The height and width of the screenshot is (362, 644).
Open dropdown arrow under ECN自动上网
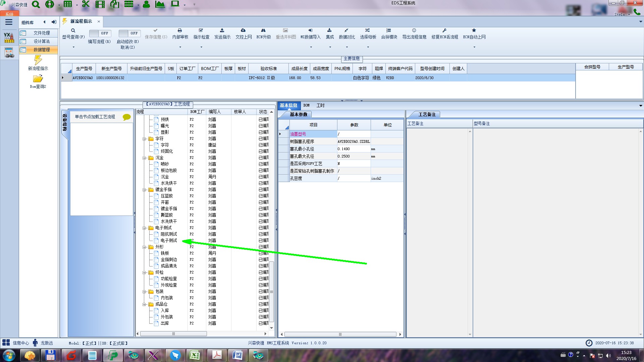pyautogui.click(x=474, y=47)
